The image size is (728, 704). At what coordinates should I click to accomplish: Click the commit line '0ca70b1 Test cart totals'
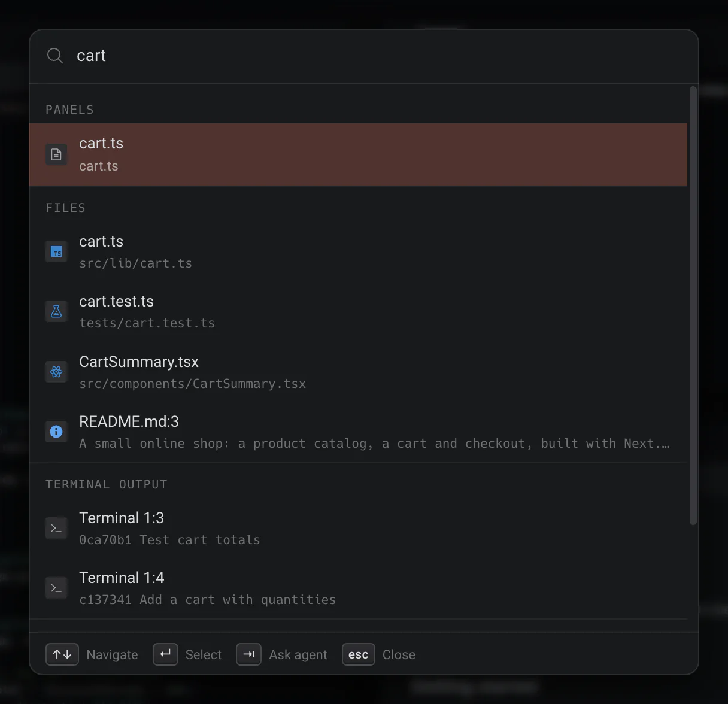pyautogui.click(x=170, y=540)
